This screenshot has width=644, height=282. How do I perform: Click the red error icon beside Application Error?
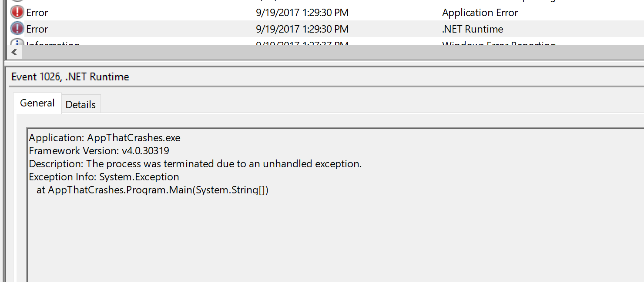click(16, 12)
